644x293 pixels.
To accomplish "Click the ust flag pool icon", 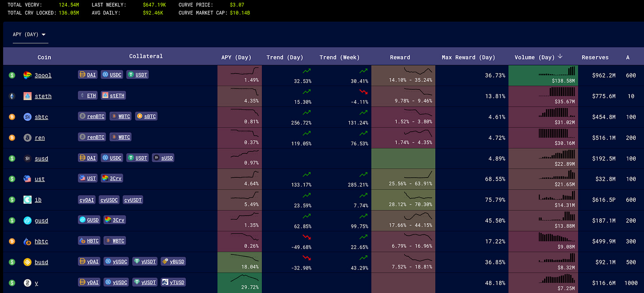I will coord(27,179).
